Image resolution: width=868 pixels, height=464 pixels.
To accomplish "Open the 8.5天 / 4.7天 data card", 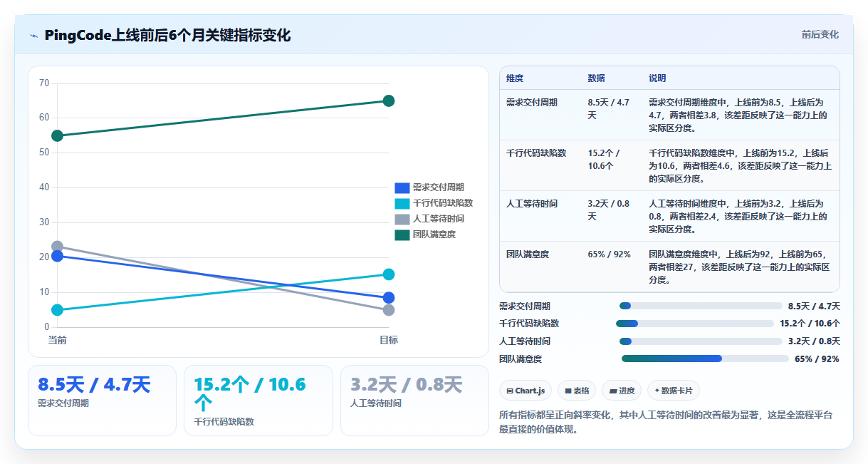I will [102, 400].
